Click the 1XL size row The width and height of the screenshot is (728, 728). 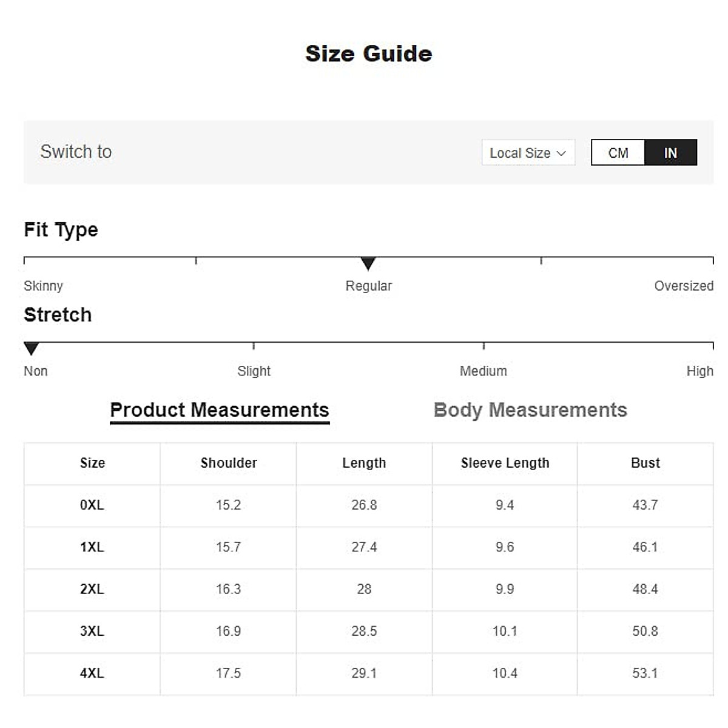[x=92, y=547]
